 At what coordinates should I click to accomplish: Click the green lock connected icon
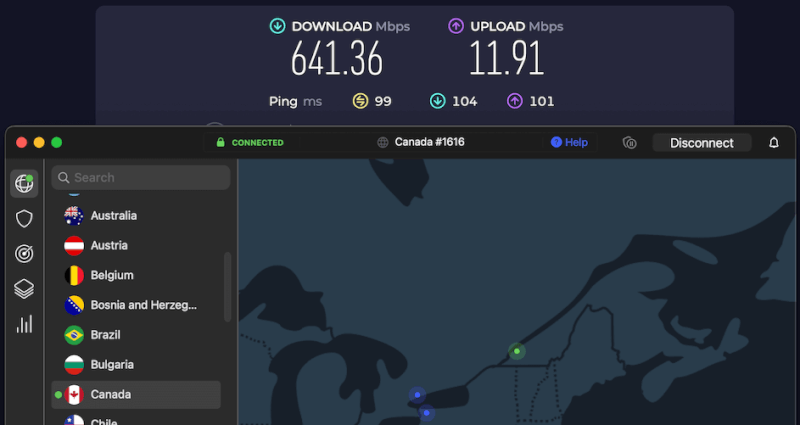click(220, 142)
